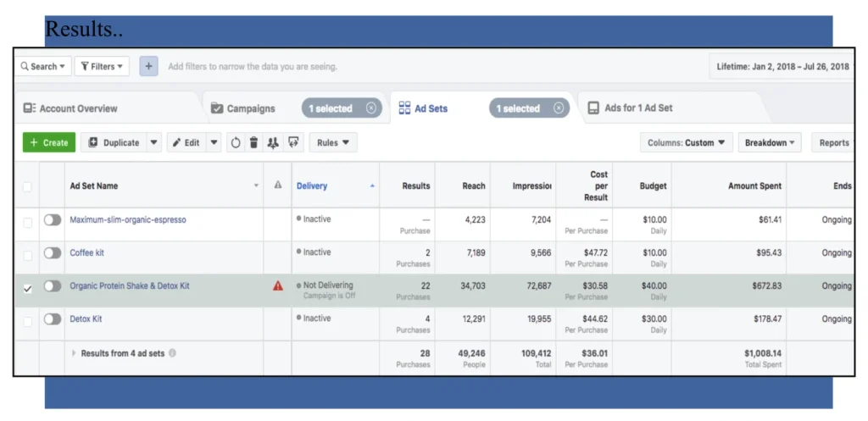This screenshot has height=421, width=868.
Task: Uncheck the Organic Protein Shake & Detox Kit checkbox
Action: [x=27, y=288]
